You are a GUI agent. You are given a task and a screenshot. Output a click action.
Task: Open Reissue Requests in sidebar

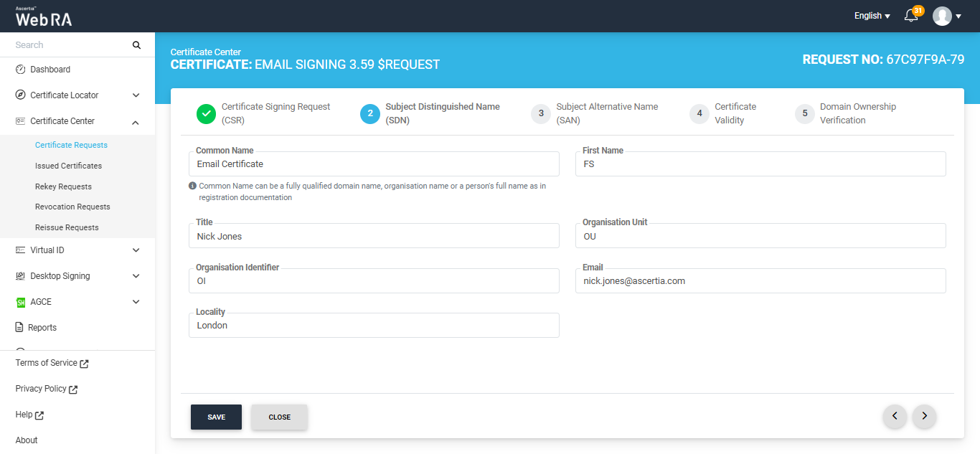click(x=67, y=227)
